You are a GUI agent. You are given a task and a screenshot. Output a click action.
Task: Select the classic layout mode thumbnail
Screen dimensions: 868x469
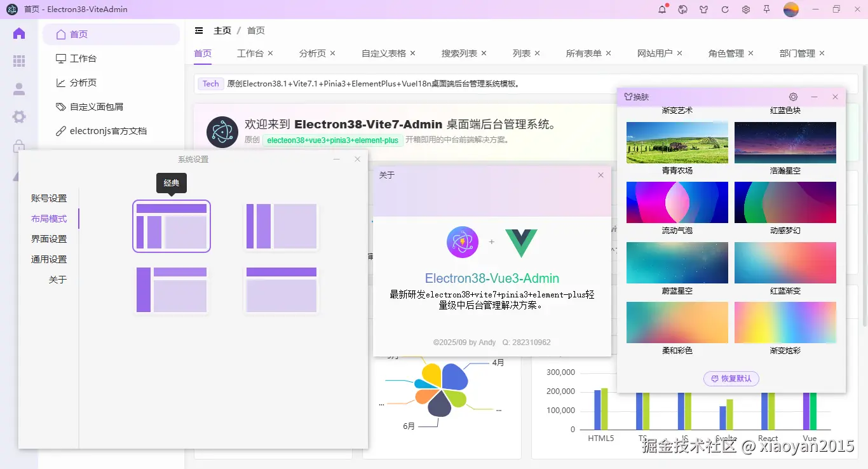click(171, 226)
